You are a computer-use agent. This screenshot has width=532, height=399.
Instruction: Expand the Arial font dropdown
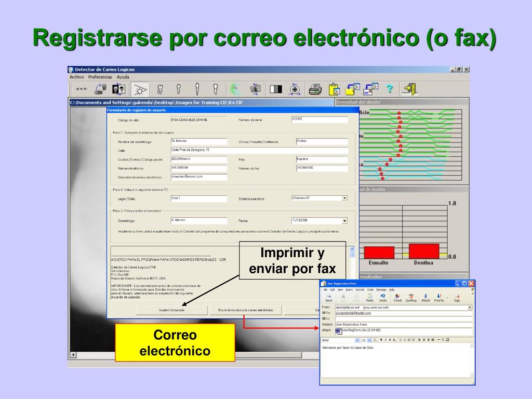(x=357, y=340)
